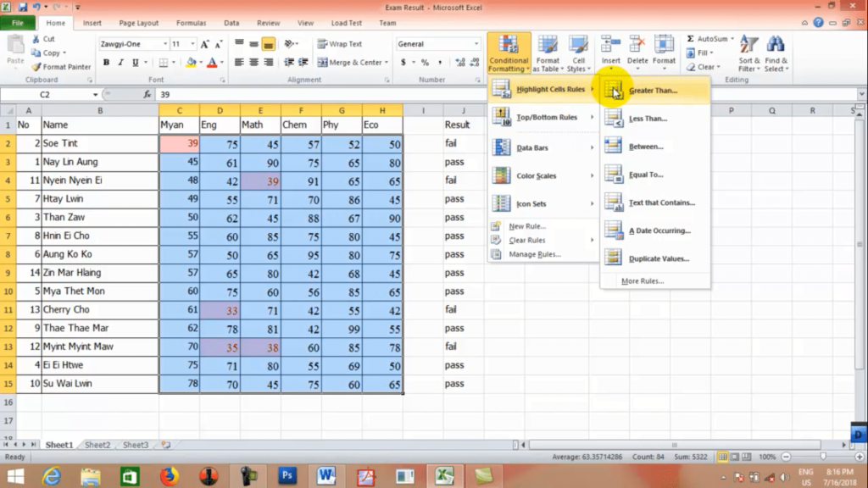Choose Duplicate Values rule

(x=655, y=258)
